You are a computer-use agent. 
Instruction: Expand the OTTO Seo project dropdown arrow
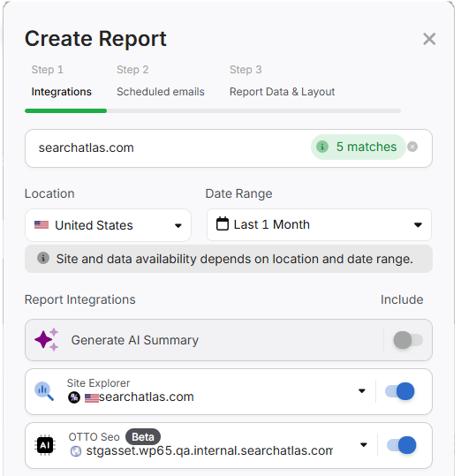click(x=363, y=445)
